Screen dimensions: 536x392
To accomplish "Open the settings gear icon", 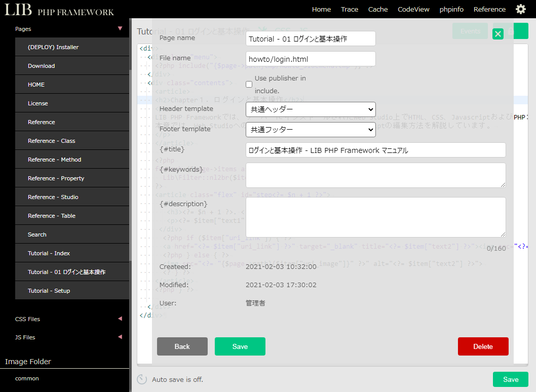I will pos(520,9).
